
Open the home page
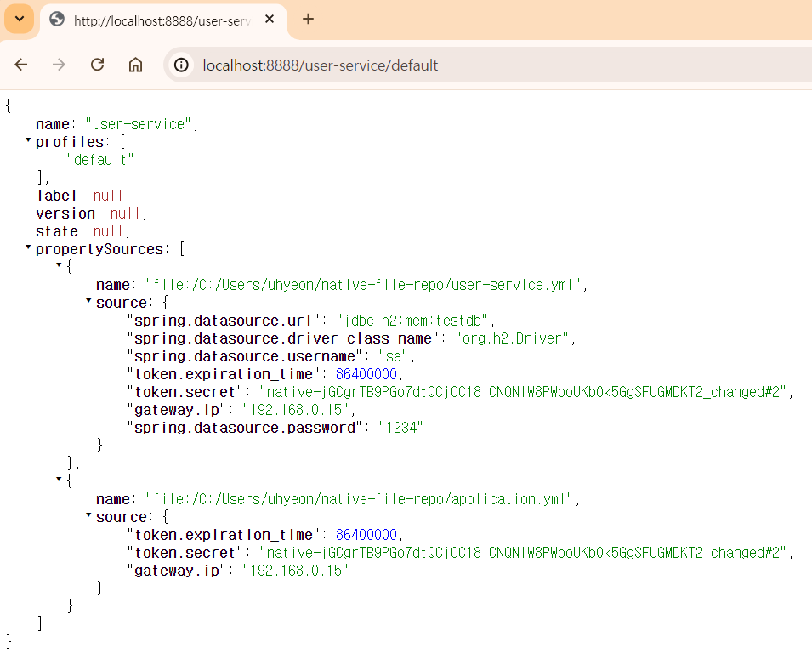pos(136,65)
